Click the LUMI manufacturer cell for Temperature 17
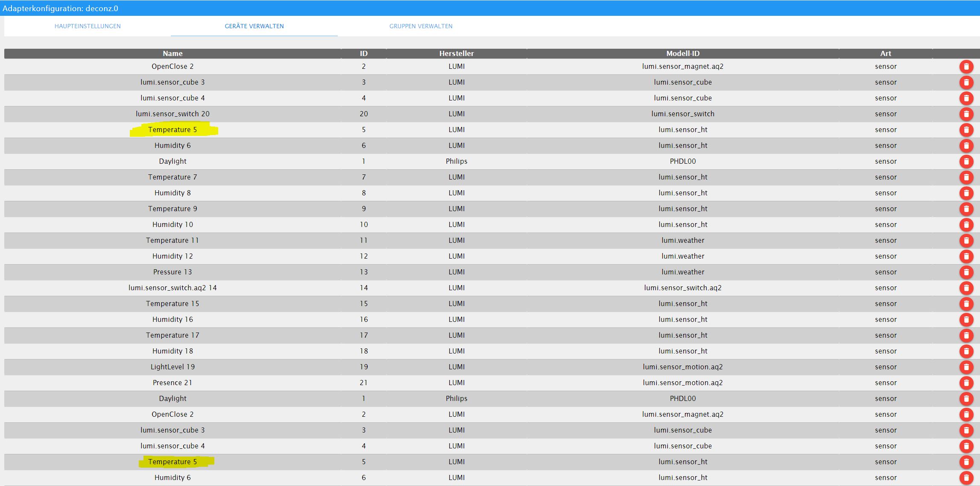The height and width of the screenshot is (486, 980). point(456,335)
